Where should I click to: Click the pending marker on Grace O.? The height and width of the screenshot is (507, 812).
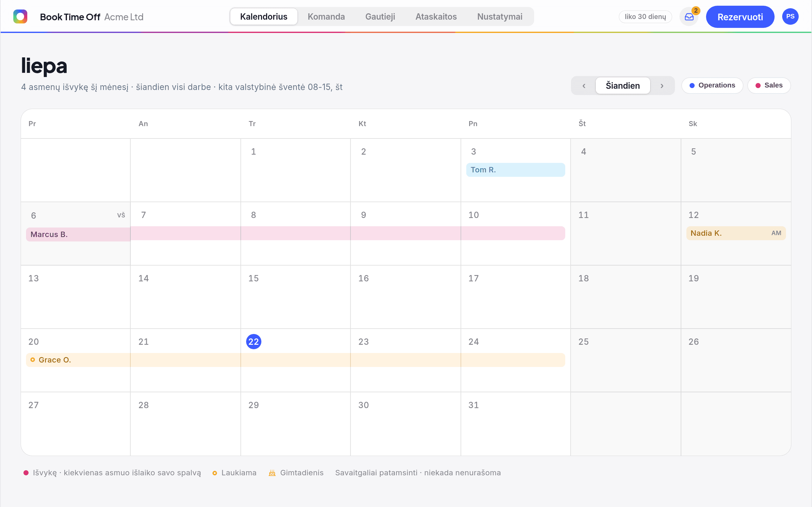33,360
